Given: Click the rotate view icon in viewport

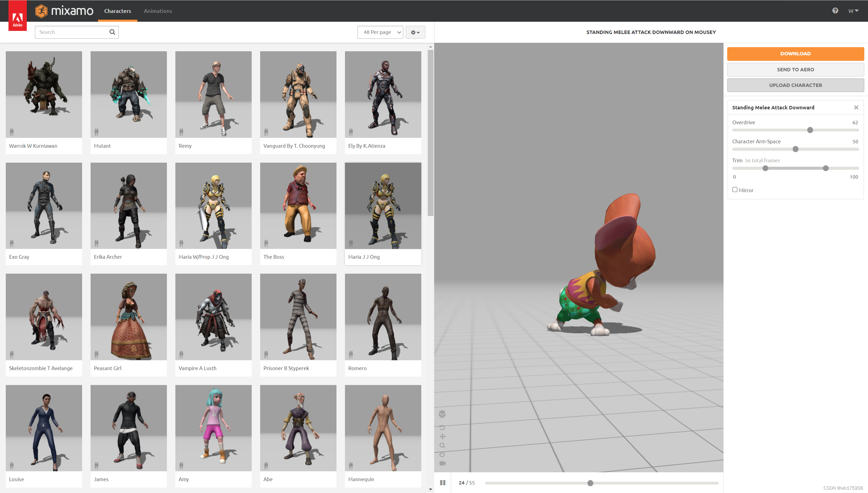Looking at the screenshot, I should (x=442, y=427).
